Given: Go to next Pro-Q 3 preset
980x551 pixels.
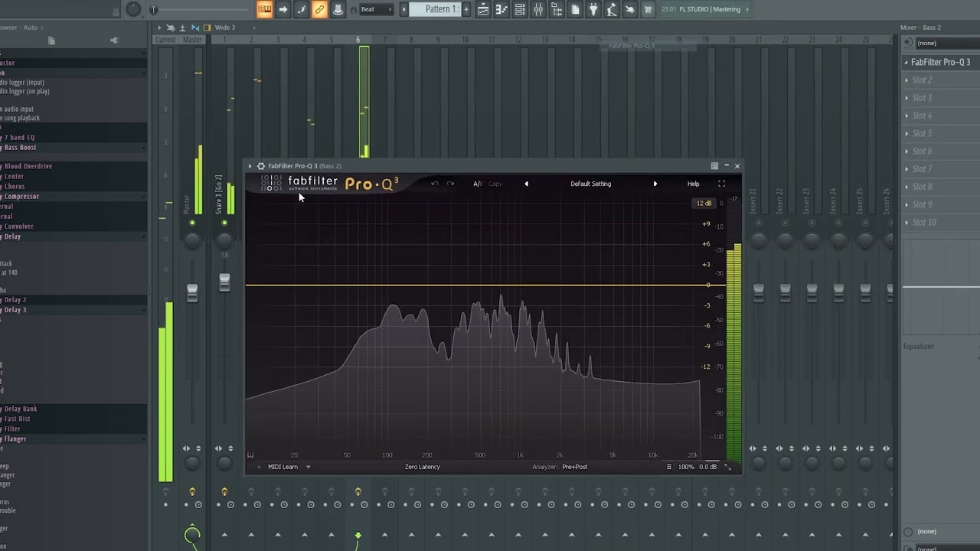Looking at the screenshot, I should (655, 184).
